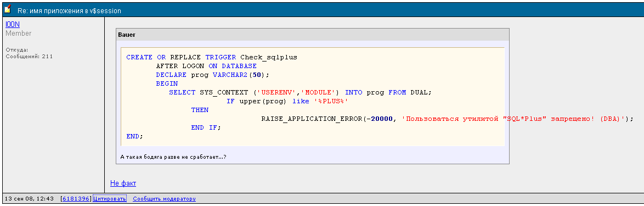The image size is (644, 206).
Task: Click the "AFTER LOGON ON DATABASE" code line
Action: pyautogui.click(x=206, y=66)
